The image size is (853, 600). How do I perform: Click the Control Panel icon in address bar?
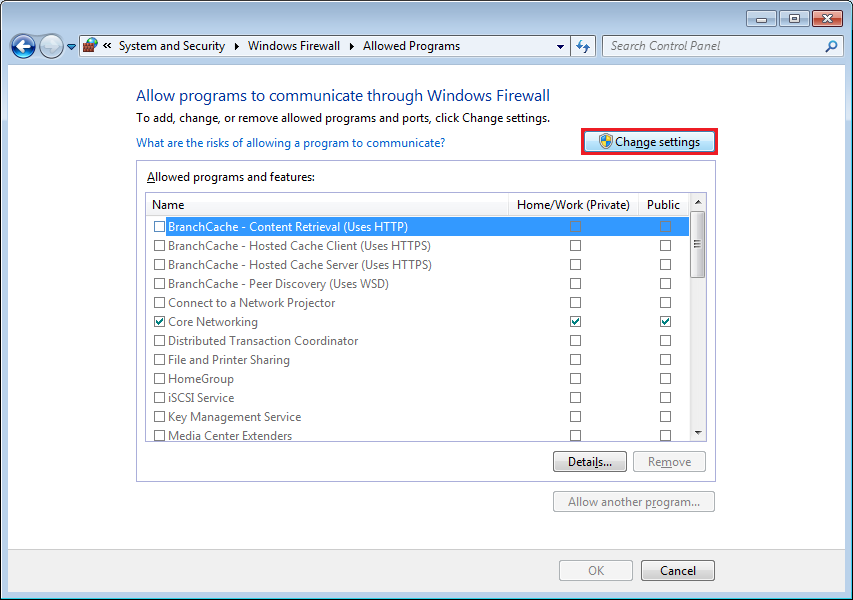90,46
